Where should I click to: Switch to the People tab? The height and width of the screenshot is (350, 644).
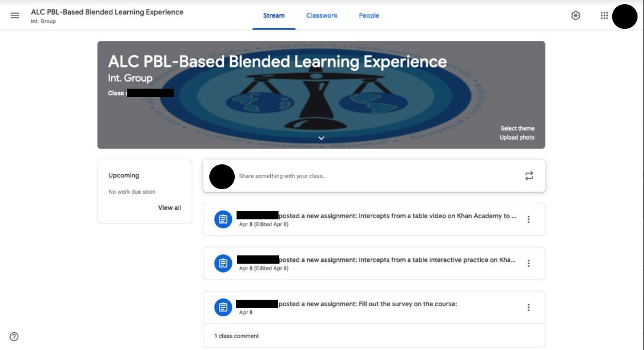369,15
